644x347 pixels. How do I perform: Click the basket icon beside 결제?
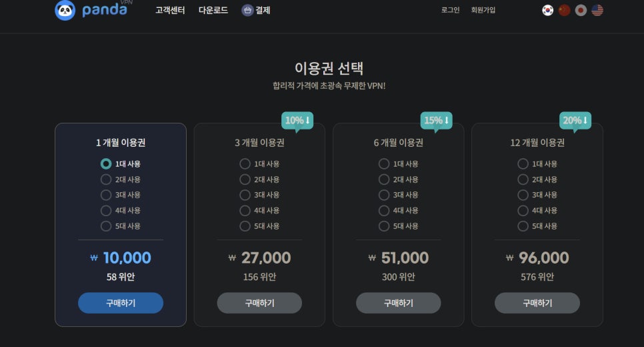pos(247,10)
